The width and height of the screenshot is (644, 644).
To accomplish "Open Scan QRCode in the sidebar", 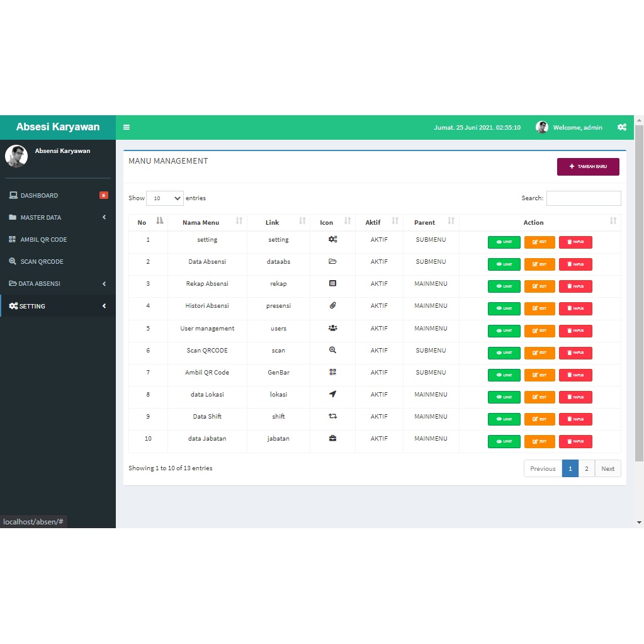I will tap(42, 261).
